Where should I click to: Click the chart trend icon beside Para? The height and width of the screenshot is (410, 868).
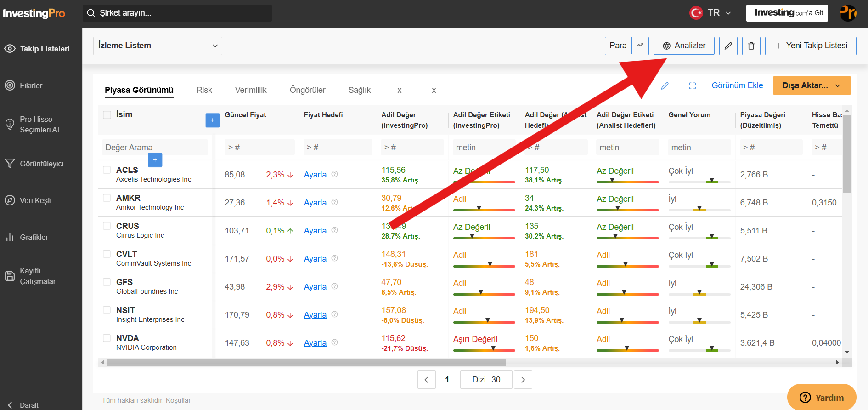pyautogui.click(x=640, y=46)
